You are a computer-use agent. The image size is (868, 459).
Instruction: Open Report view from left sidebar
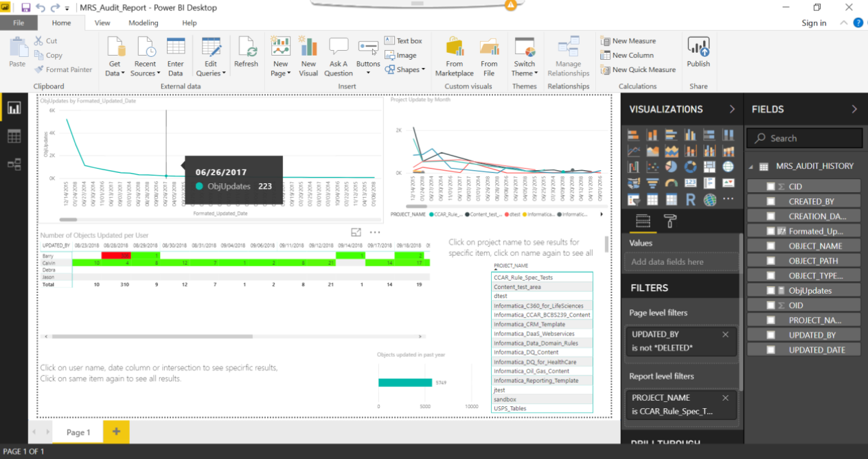pos(14,108)
